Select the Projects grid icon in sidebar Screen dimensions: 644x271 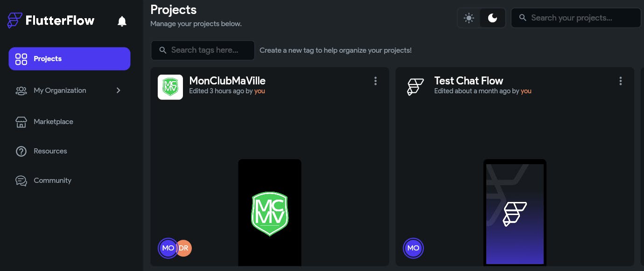[x=21, y=59]
